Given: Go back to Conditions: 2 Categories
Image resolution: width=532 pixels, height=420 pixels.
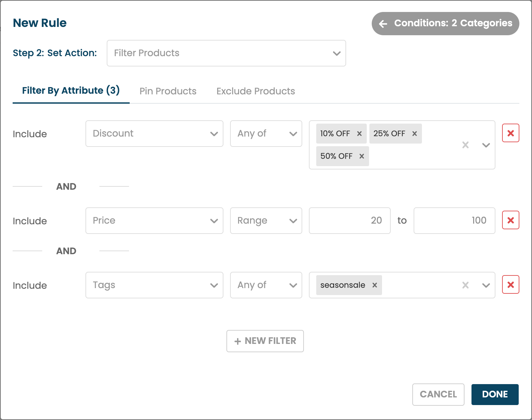Looking at the screenshot, I should click(x=445, y=24).
